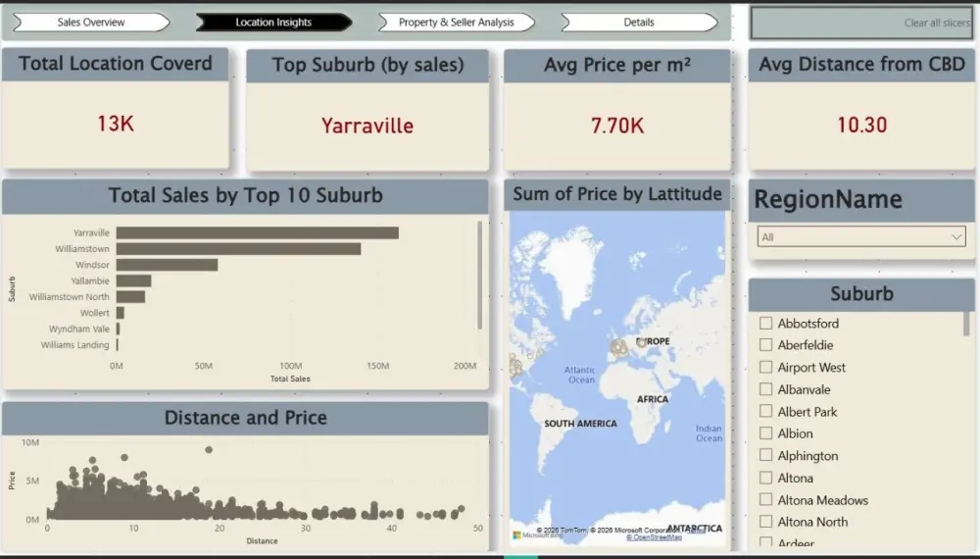Click the 7.70K average price value

pos(617,126)
